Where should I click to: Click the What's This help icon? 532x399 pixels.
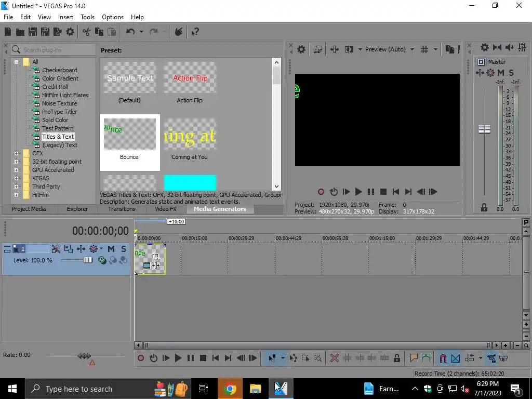[x=195, y=32]
